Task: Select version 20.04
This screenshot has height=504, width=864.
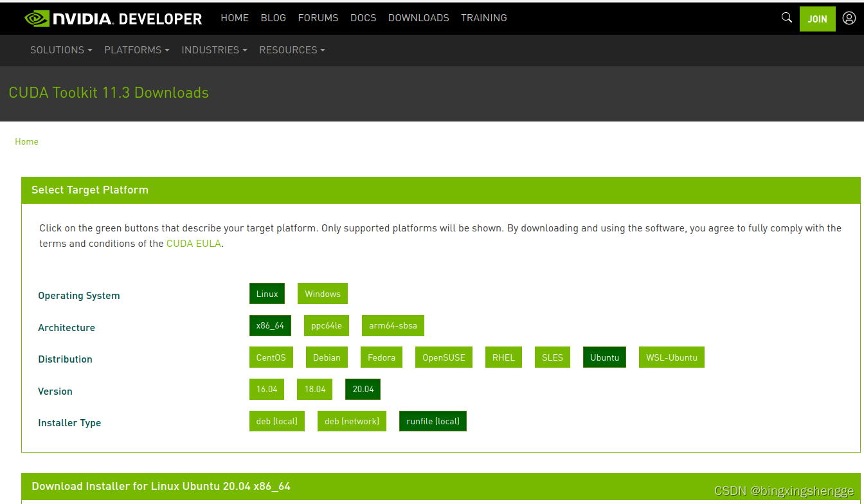Action: pos(363,389)
